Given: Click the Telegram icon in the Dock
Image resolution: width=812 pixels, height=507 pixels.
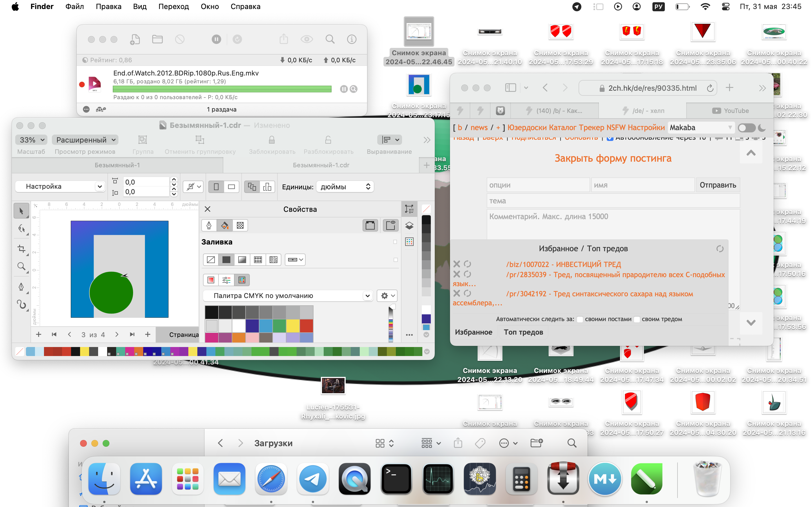Looking at the screenshot, I should point(313,479).
